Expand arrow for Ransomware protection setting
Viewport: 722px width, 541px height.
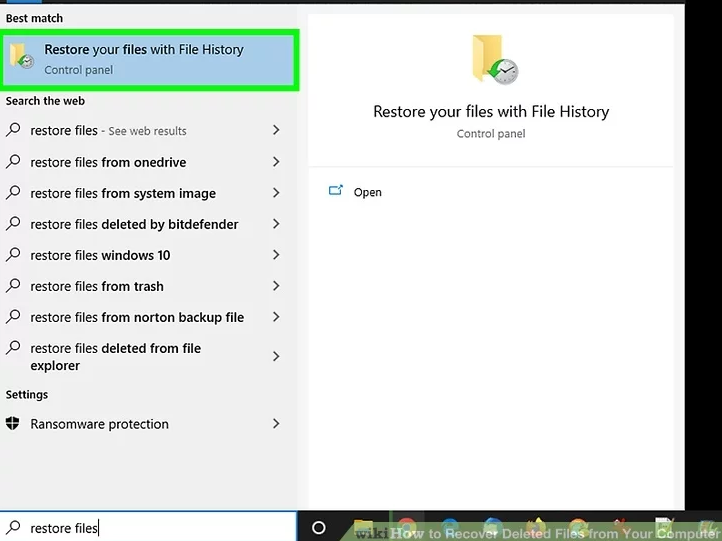pyautogui.click(x=276, y=424)
